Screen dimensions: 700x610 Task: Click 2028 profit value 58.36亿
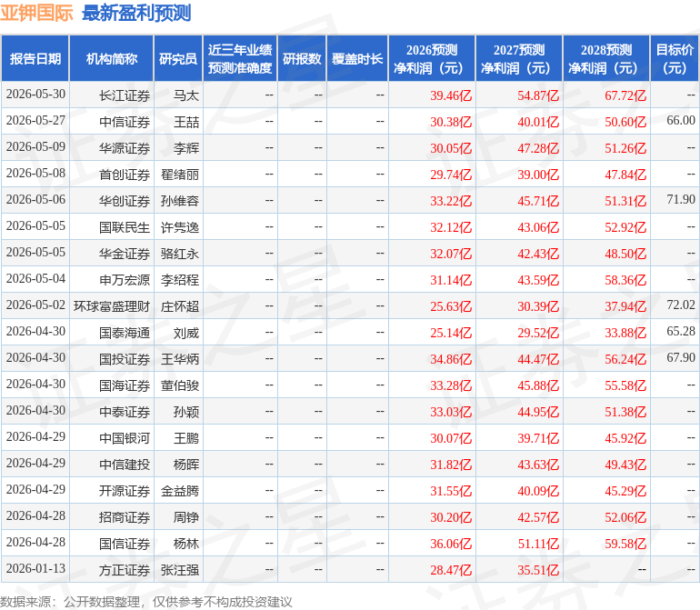click(625, 280)
